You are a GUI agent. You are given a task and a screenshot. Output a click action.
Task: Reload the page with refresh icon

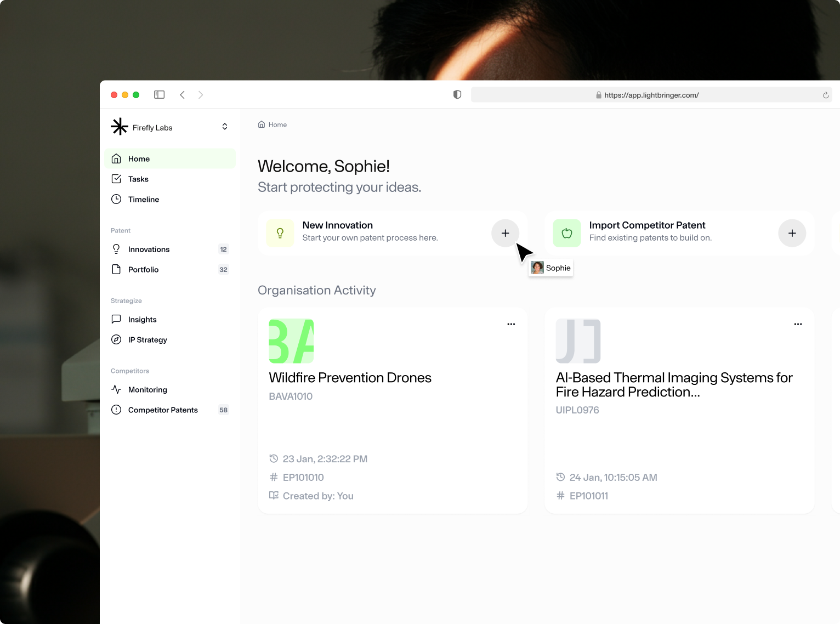pyautogui.click(x=826, y=95)
